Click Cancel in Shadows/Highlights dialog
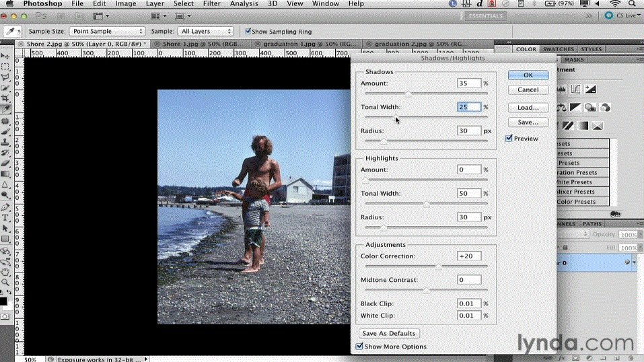Viewport: 644px width, 362px height. click(528, 89)
